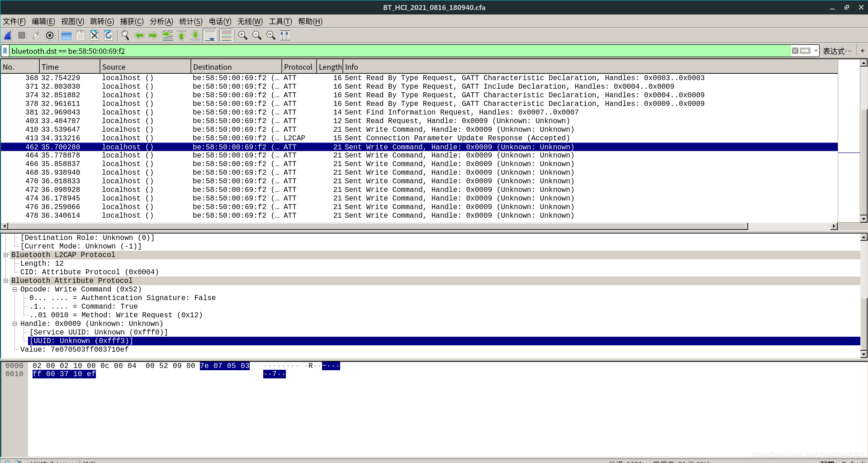Select packet 403 Read Request row
Screen dimensions: 868x463
419,121
